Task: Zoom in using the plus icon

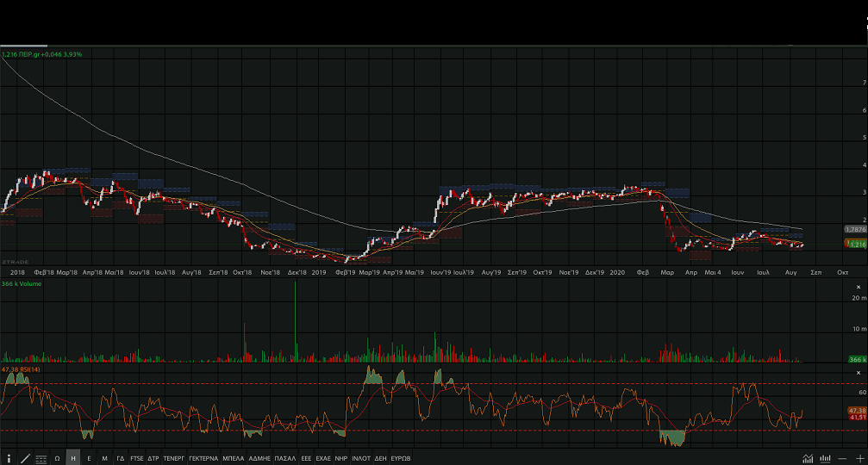Action: point(859,458)
